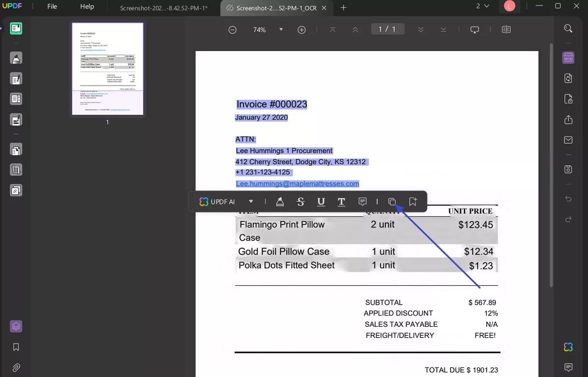Apply highlight to the selected text
Screen dimensions: 588x377
[x=280, y=202]
